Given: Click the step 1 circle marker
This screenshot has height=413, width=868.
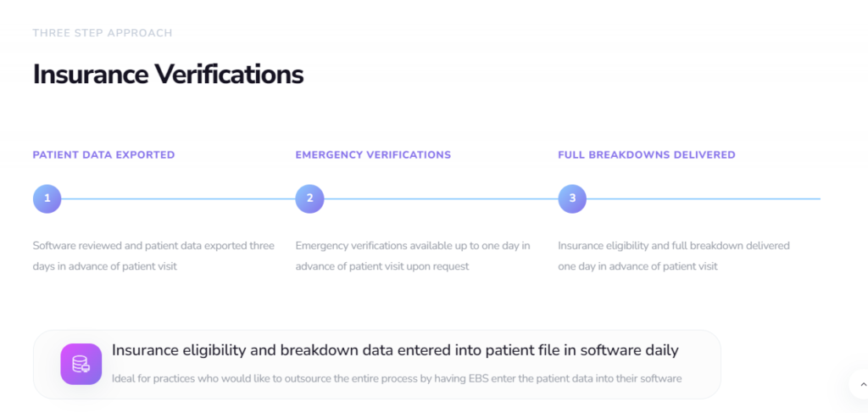Looking at the screenshot, I should 47,198.
